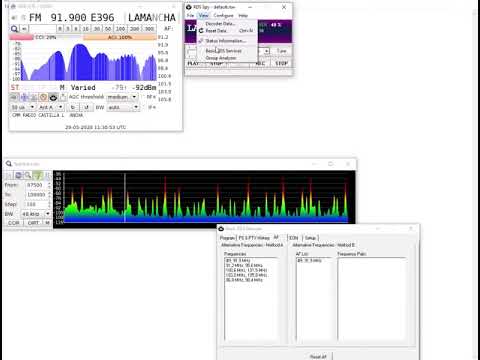Click the tuner icon beside the clock icon
480x360 pixels.
34,97
